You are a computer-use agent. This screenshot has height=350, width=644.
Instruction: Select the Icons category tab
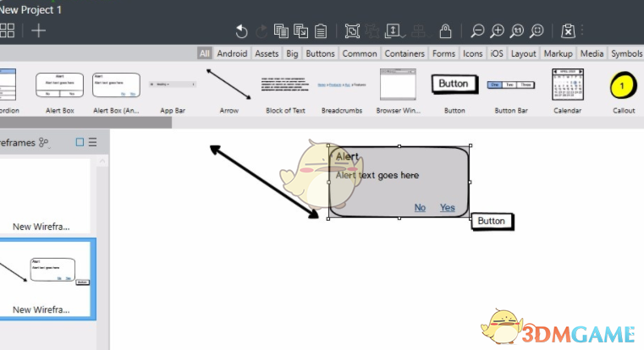(473, 53)
